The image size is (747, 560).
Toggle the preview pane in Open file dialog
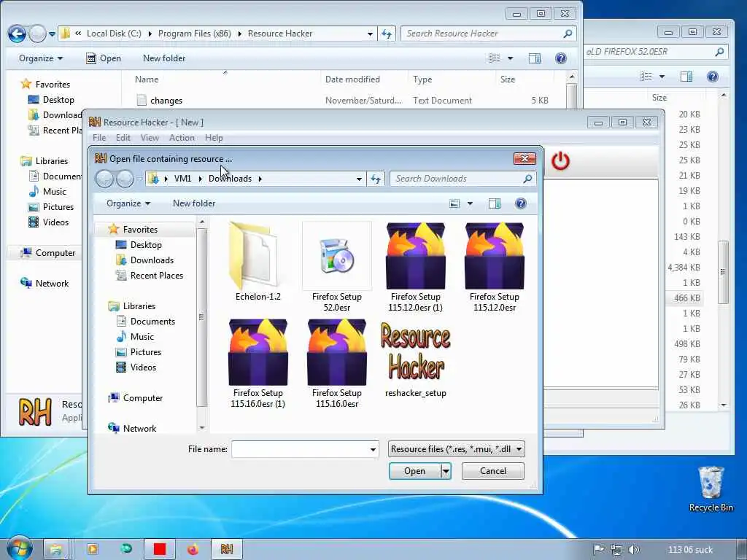point(495,204)
